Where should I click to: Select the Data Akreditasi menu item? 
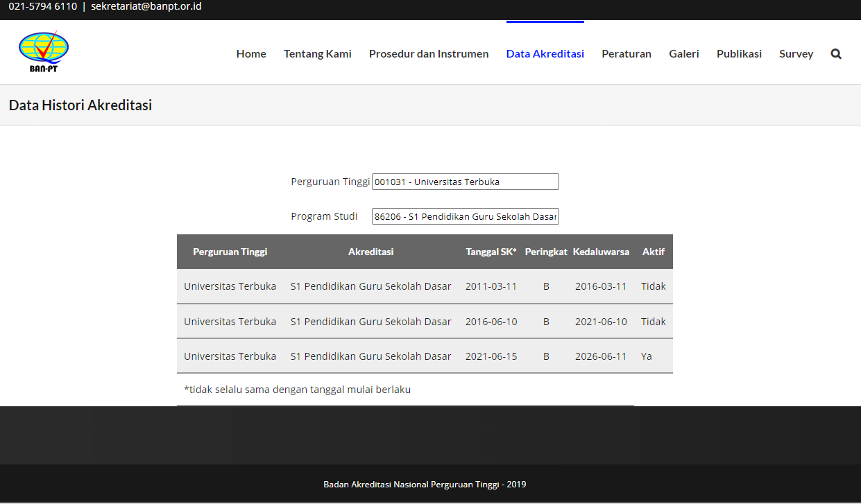(545, 53)
